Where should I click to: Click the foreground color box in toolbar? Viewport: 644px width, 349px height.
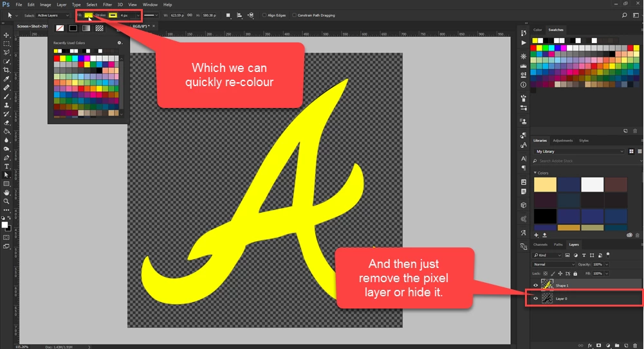[x=5, y=225]
